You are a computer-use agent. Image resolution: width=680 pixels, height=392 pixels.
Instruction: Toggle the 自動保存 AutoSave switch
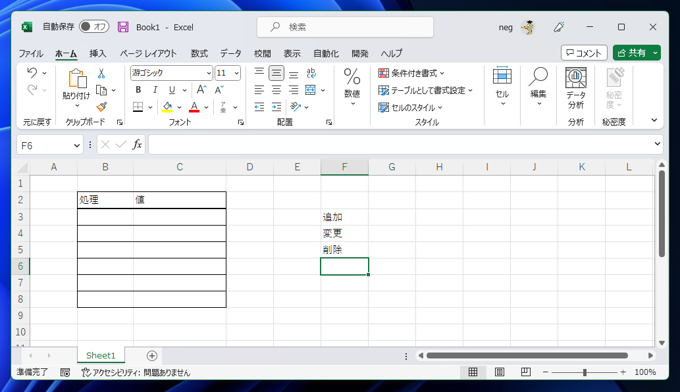[x=94, y=27]
